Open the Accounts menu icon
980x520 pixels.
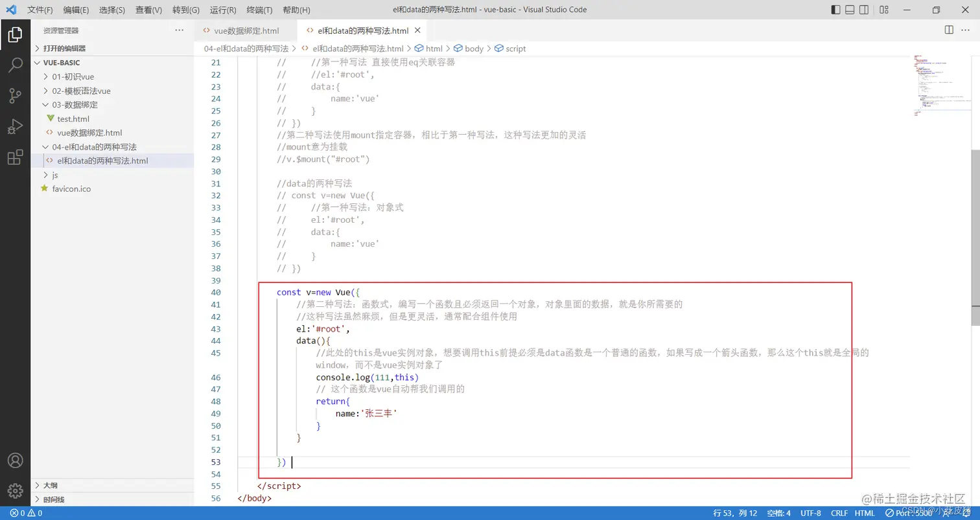click(x=15, y=460)
